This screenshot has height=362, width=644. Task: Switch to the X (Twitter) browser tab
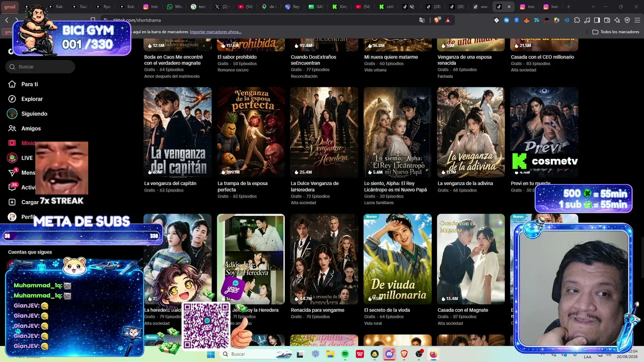click(x=221, y=7)
